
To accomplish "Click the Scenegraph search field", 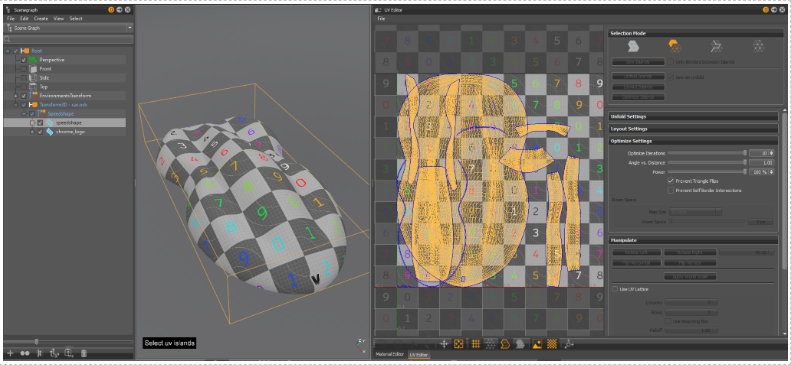I will 68,39.
